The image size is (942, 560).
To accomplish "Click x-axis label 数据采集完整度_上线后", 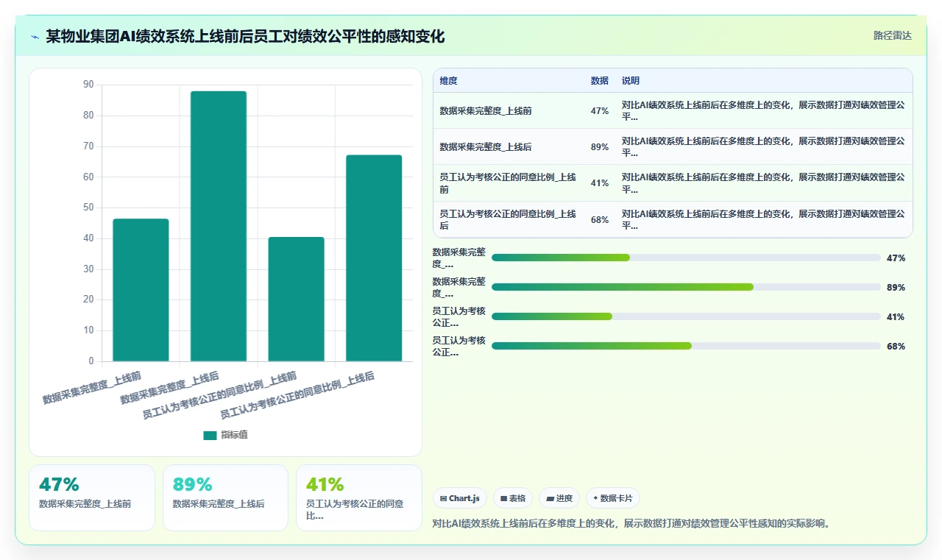I will 170,388.
